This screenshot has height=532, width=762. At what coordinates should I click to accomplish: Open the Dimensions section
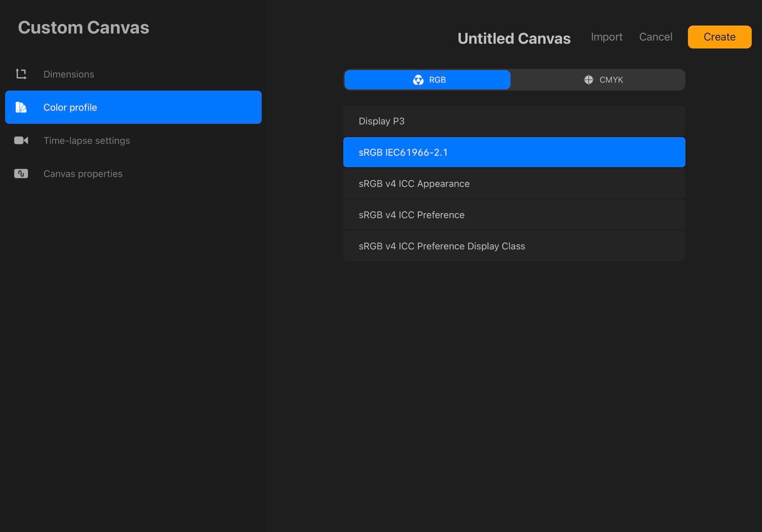click(x=69, y=74)
